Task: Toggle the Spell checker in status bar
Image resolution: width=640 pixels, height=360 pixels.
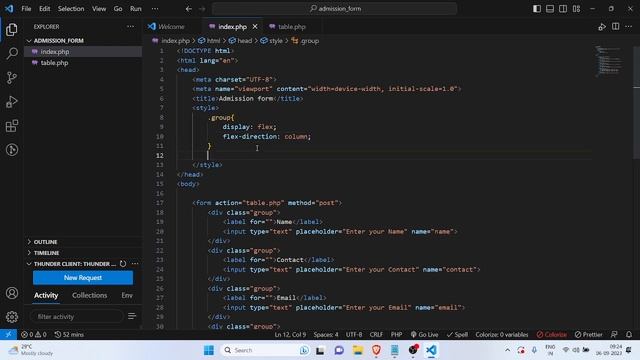Action: pyautogui.click(x=457, y=334)
